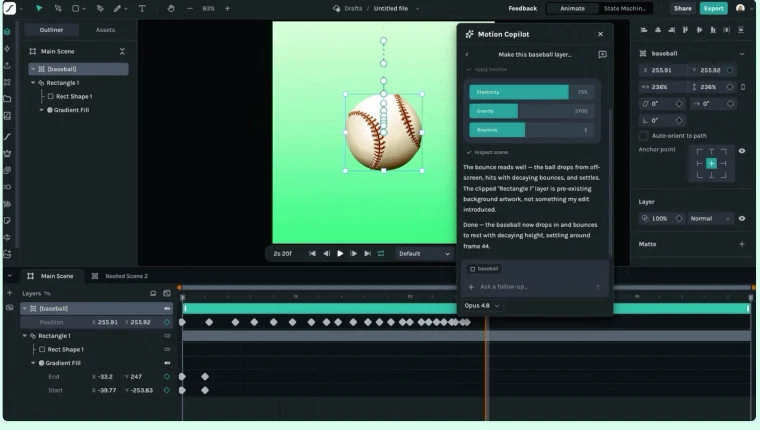Align selection to left edge
Image resolution: width=760 pixels, height=430 pixels.
pos(644,30)
